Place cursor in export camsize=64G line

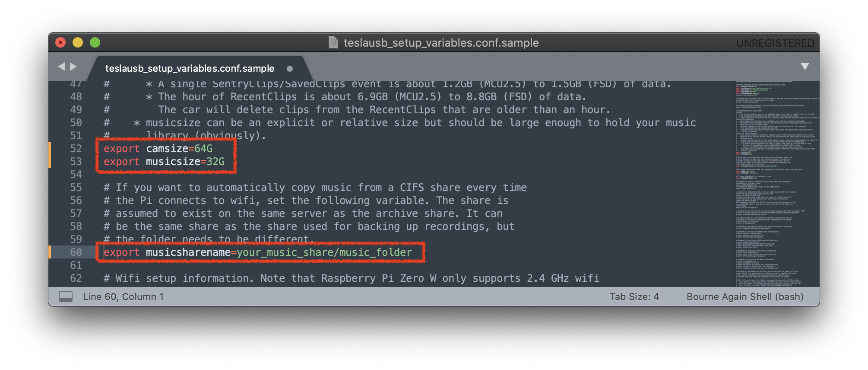coord(158,149)
